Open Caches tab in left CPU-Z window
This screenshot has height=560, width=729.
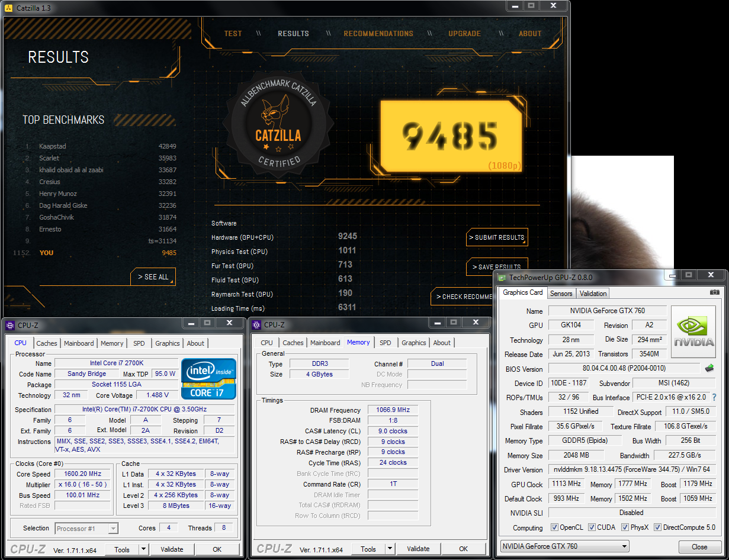pos(47,343)
